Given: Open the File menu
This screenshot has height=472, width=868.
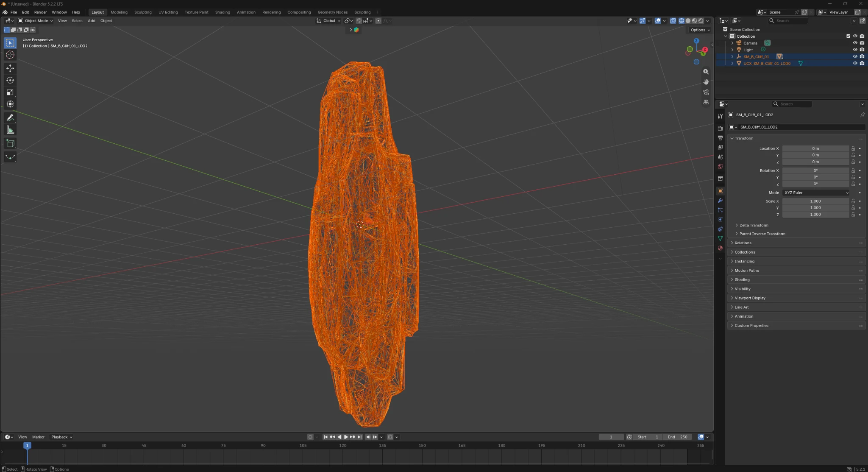Looking at the screenshot, I should [14, 12].
